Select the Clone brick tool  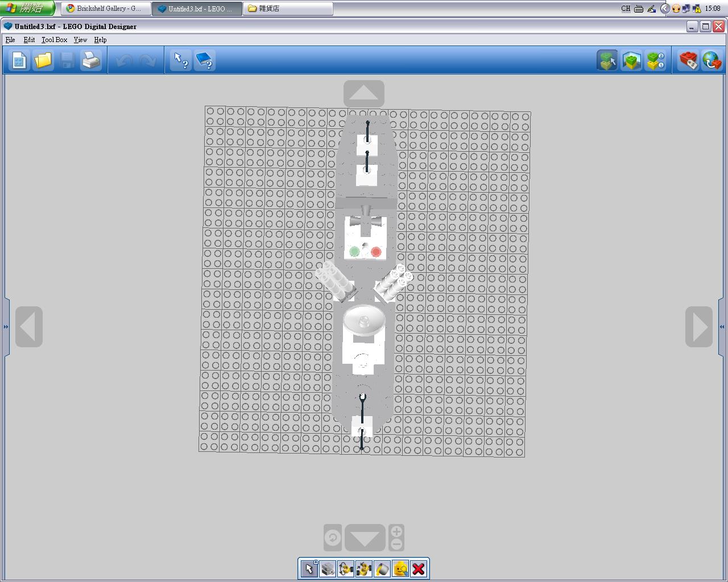[327, 569]
